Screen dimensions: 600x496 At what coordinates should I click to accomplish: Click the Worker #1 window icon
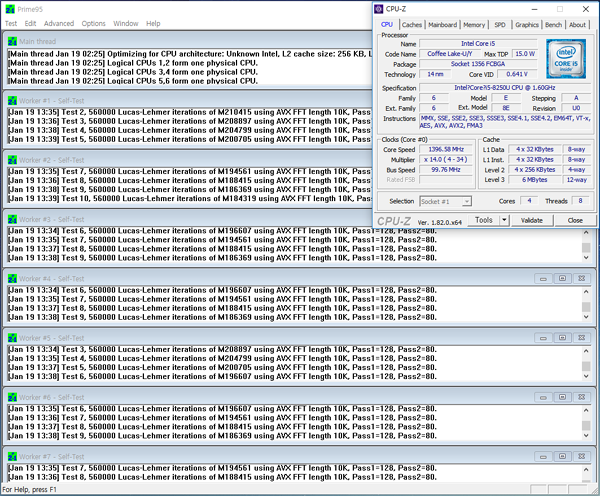[12, 101]
